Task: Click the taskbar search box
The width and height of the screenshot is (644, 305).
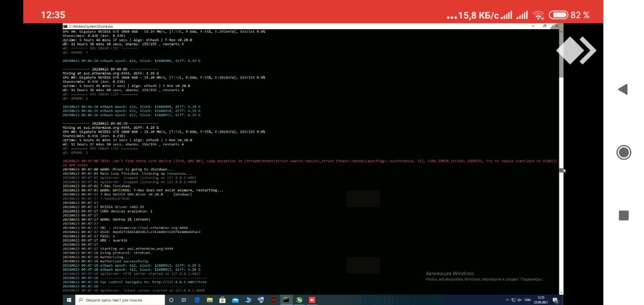Action: [x=120, y=300]
